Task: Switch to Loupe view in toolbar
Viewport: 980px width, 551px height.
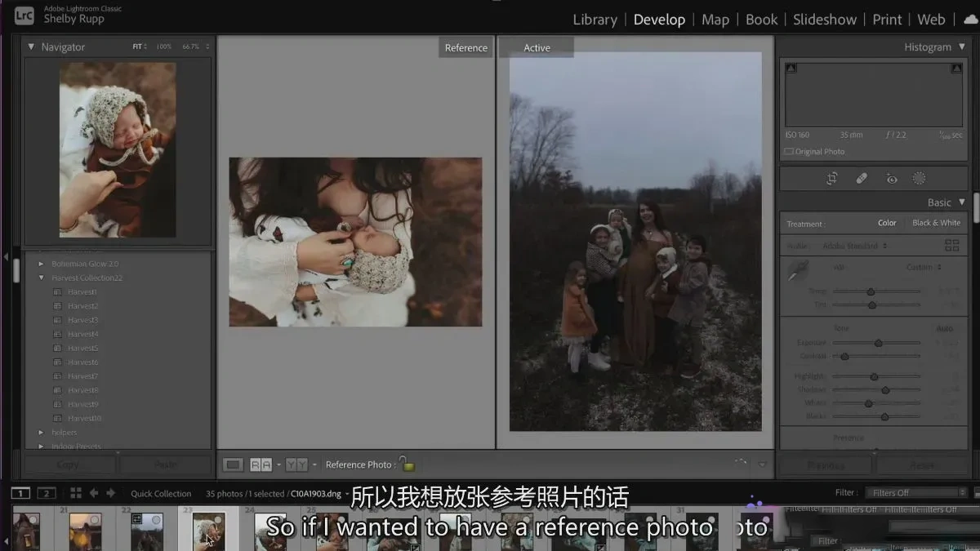Action: (x=234, y=464)
